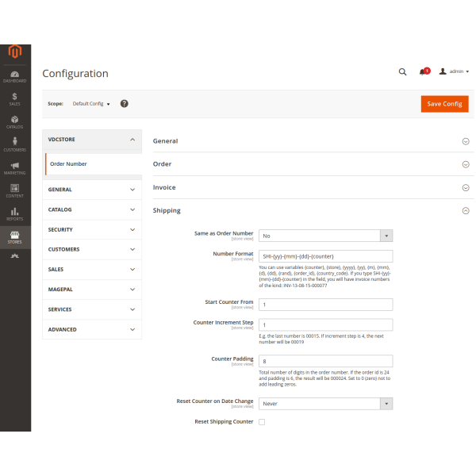The image size is (476, 476).
Task: Enable the Reset Shipping Counter checkbox
Action: (262, 422)
